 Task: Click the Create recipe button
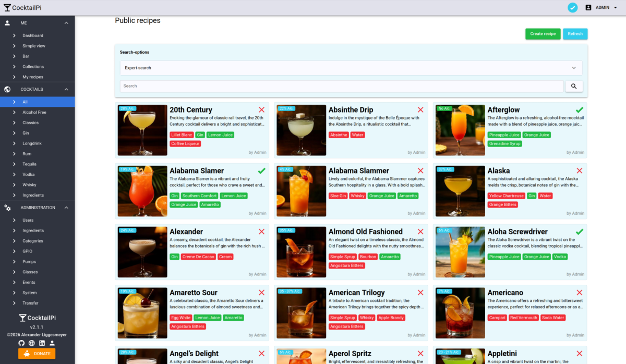tap(543, 34)
